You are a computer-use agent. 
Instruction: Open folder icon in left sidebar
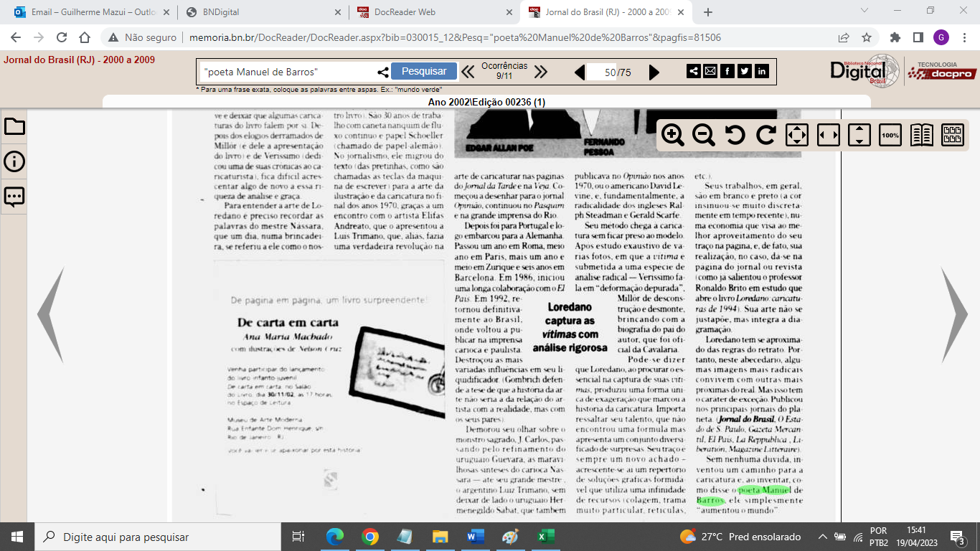click(x=14, y=126)
